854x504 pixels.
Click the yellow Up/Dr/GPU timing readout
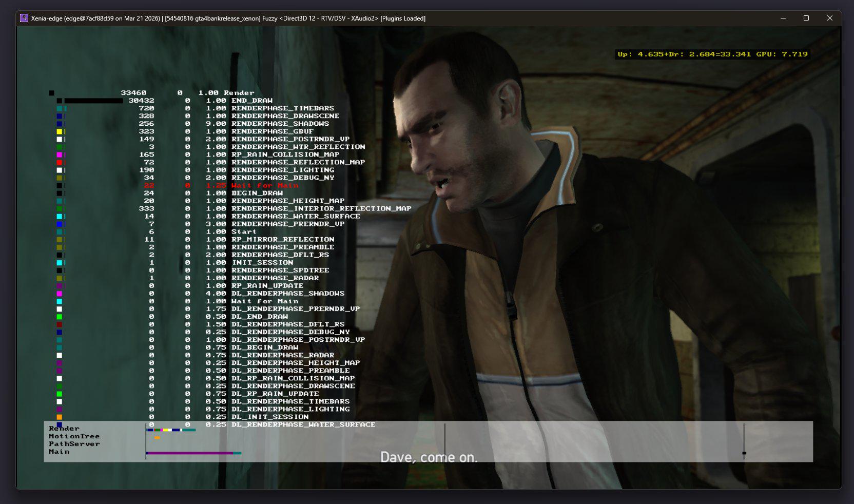coord(712,54)
